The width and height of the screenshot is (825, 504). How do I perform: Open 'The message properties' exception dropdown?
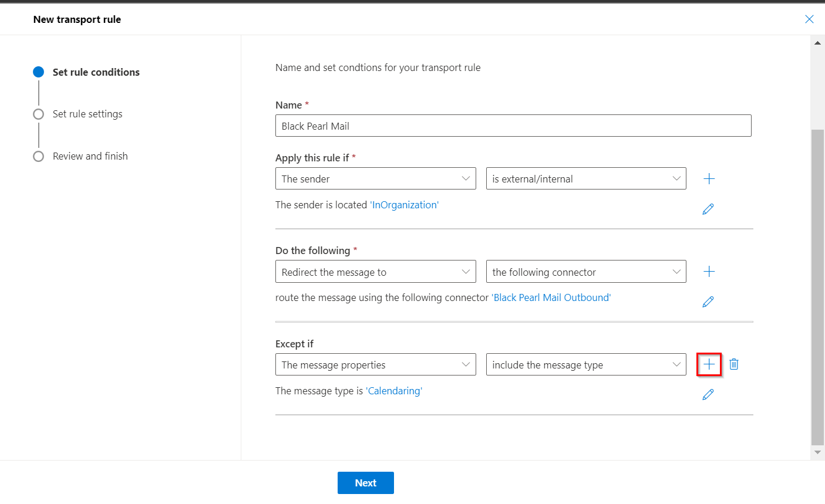point(375,364)
